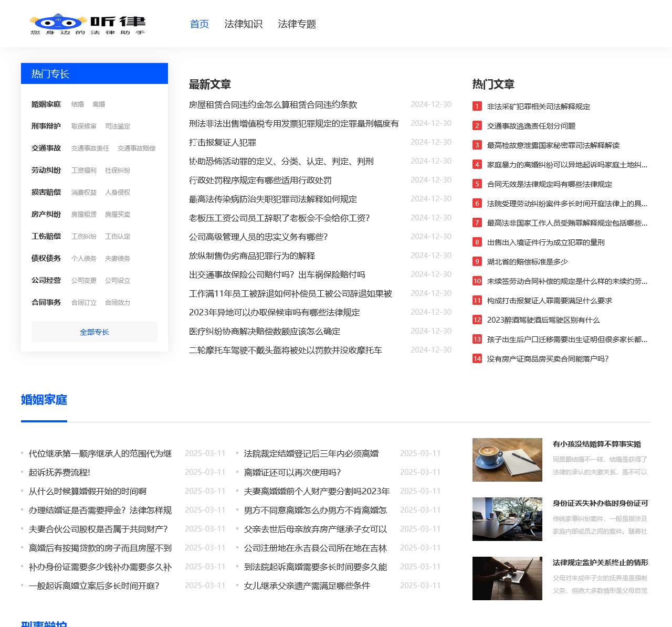Select the 婚姻家庭 specialty category
The width and height of the screenshot is (672, 627).
point(46,104)
